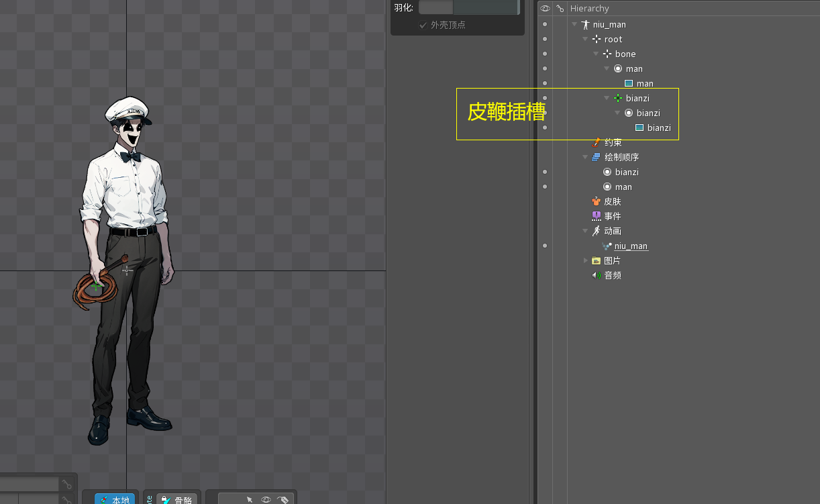
Task: Collapse the 绘制顺序 draw order node
Action: click(585, 157)
